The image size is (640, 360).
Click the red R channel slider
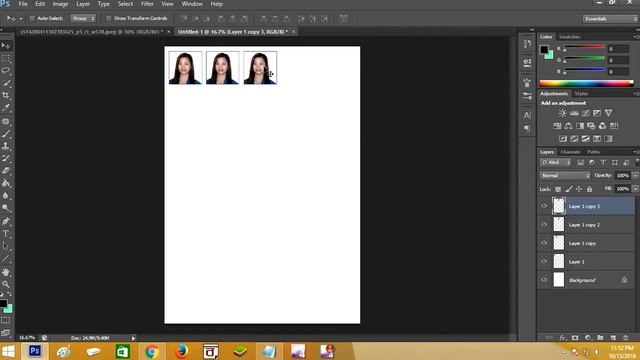coord(584,48)
